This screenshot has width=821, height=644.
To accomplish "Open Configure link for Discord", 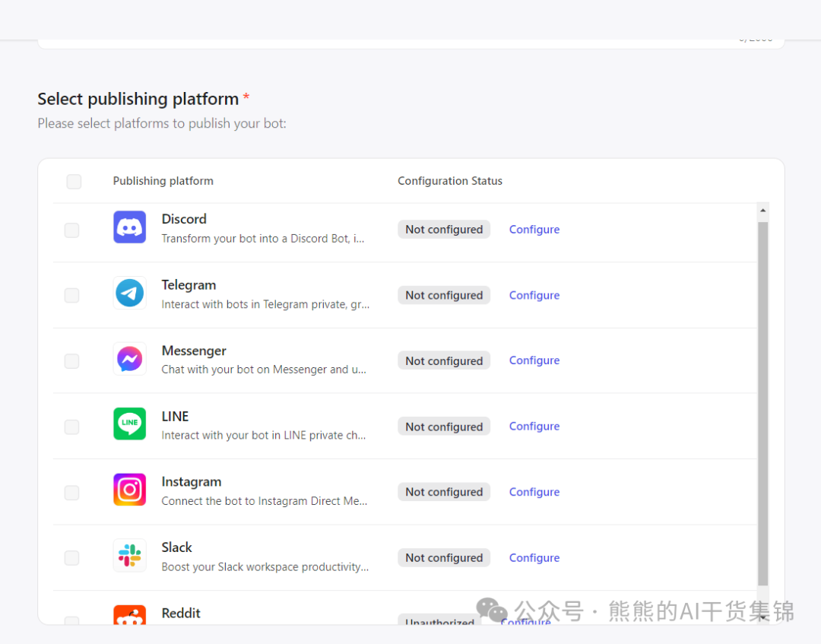I will pos(534,230).
